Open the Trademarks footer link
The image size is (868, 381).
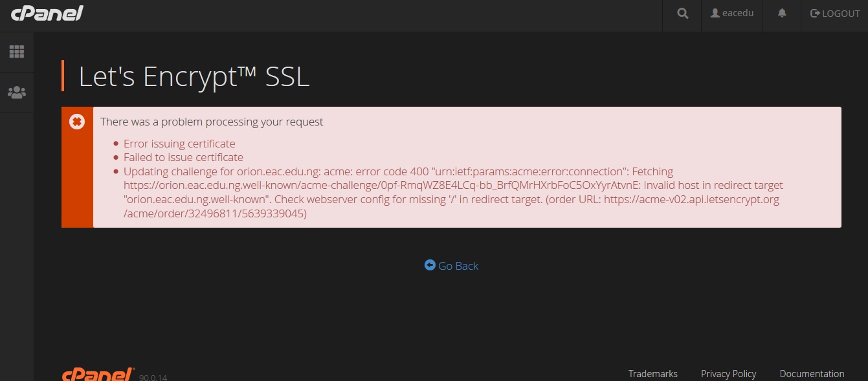coord(653,374)
